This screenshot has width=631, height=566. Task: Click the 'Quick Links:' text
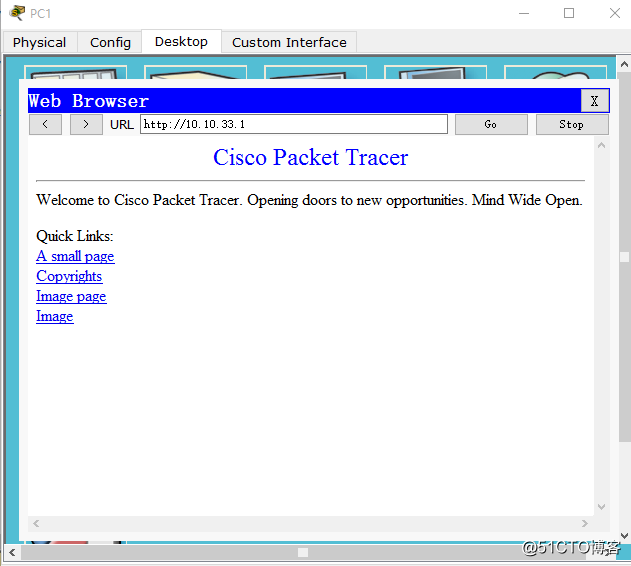[75, 236]
